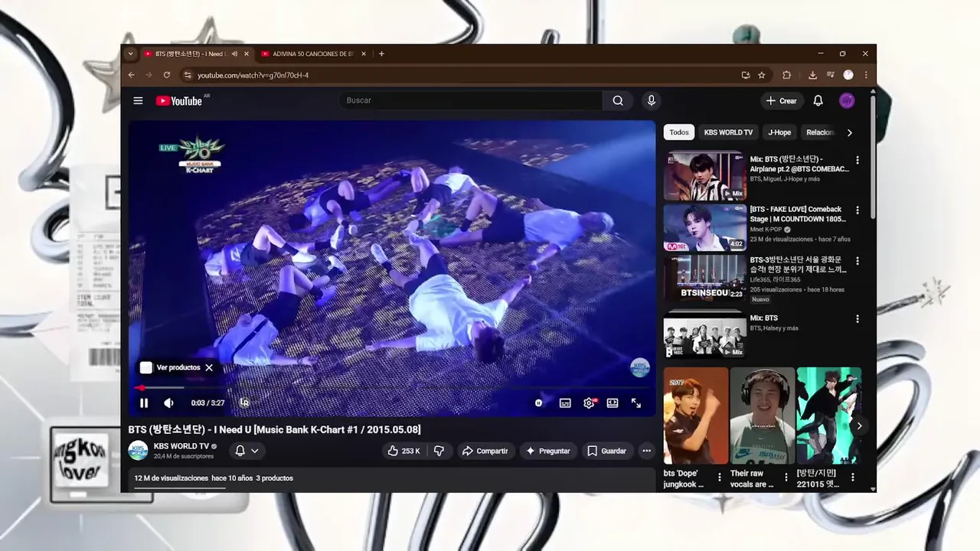Viewport: 980px width, 551px height.
Task: Click the browser address bar URL
Action: click(253, 75)
